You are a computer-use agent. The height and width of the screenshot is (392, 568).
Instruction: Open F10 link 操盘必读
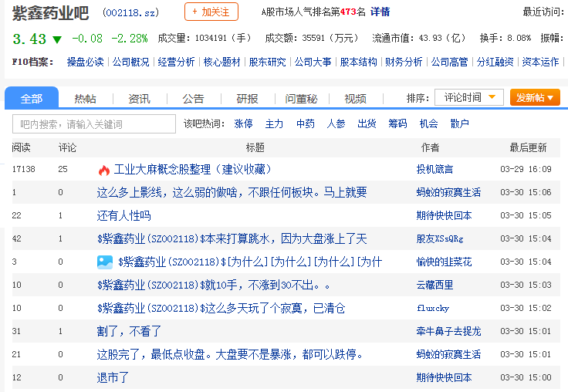pyautogui.click(x=85, y=62)
